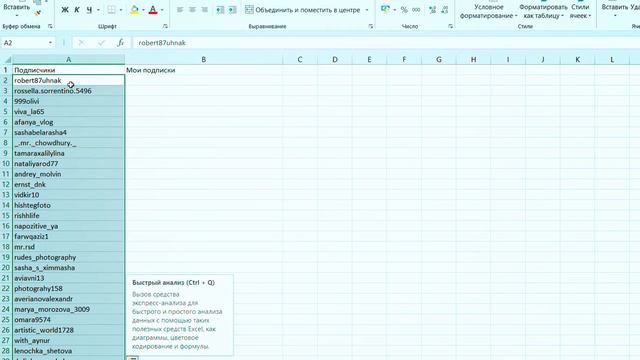Click cell Мои подписки
640x360 pixels.
tap(203, 70)
